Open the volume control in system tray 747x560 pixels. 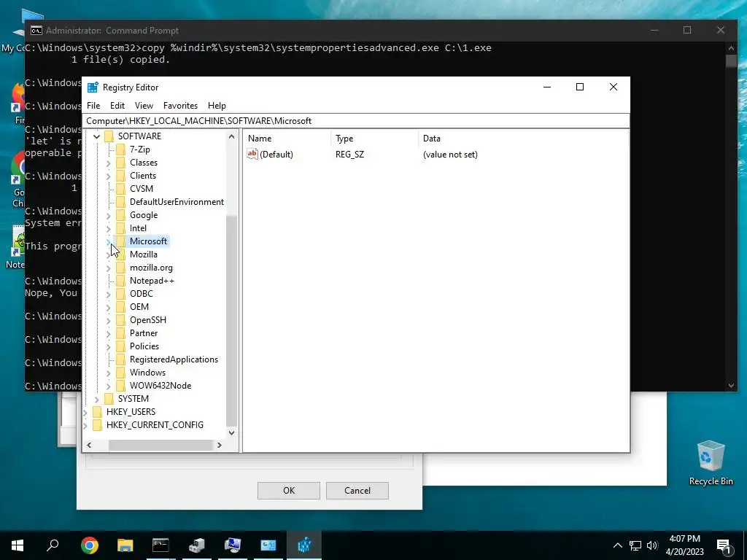coord(652,545)
